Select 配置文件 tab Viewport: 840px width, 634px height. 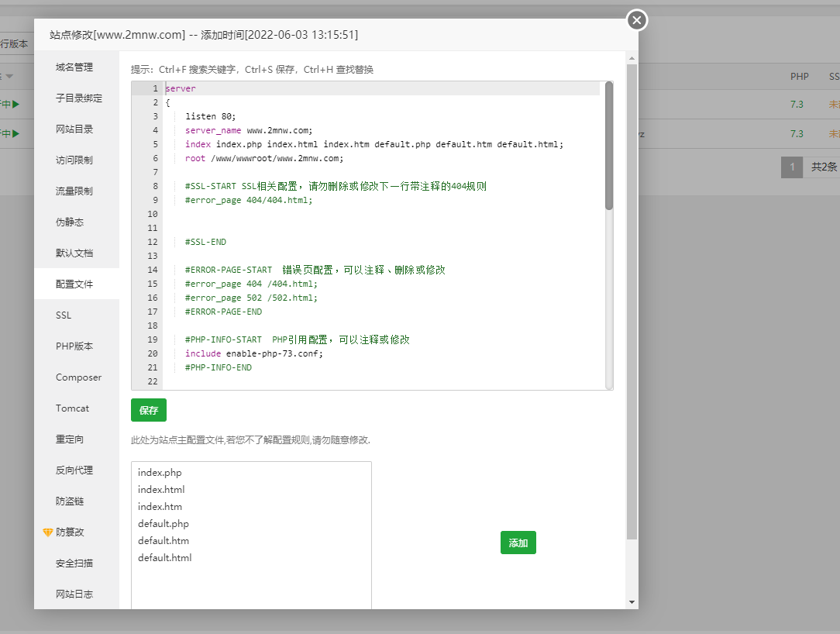[77, 284]
